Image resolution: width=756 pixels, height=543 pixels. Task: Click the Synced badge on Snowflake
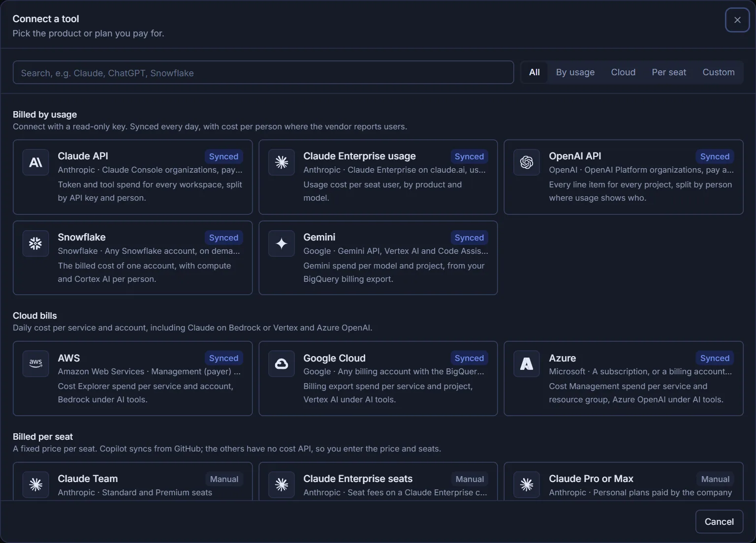coord(223,238)
